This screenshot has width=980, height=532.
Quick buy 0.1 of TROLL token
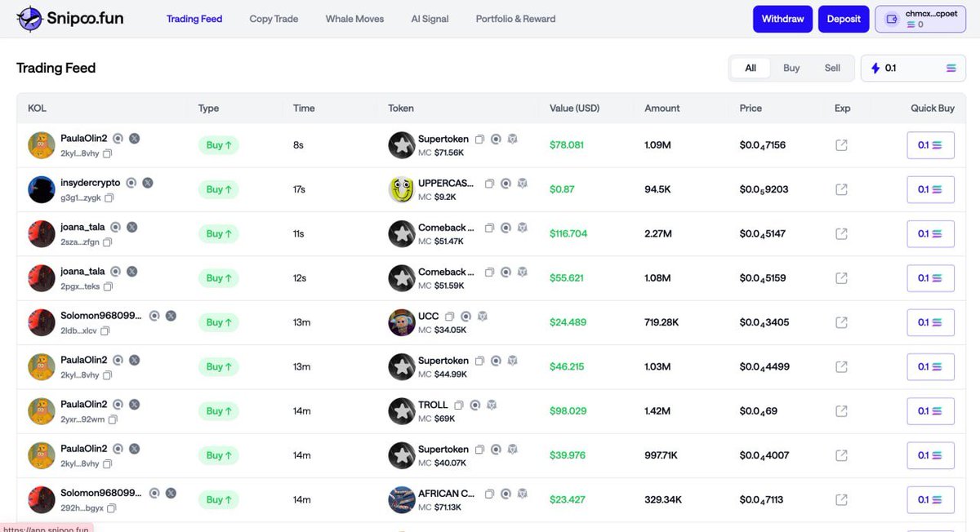(x=930, y=411)
